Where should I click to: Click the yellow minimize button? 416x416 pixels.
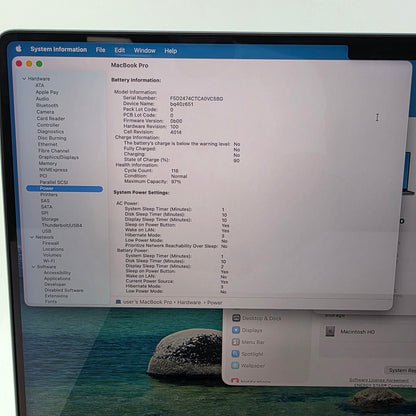pyautogui.click(x=29, y=64)
